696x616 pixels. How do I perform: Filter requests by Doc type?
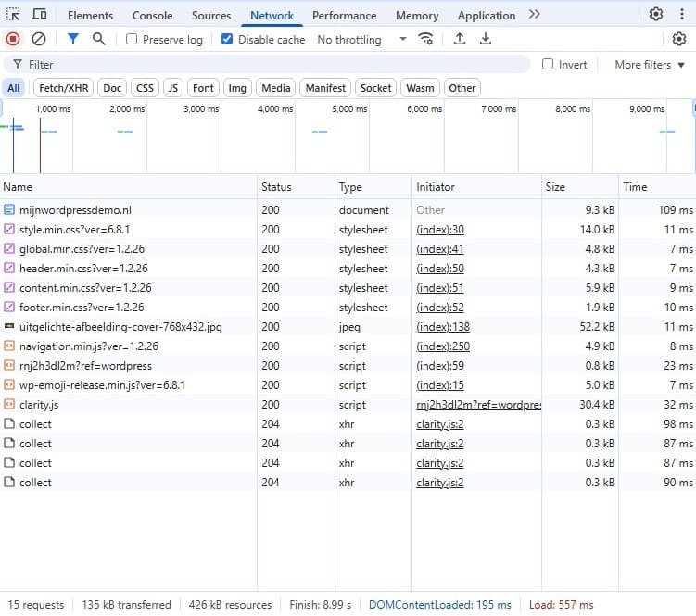click(112, 88)
